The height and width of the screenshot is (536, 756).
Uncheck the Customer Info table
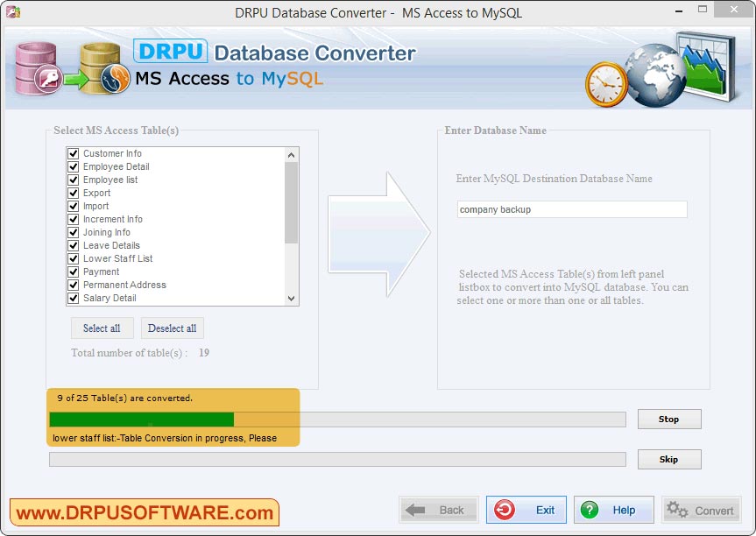[x=73, y=153]
